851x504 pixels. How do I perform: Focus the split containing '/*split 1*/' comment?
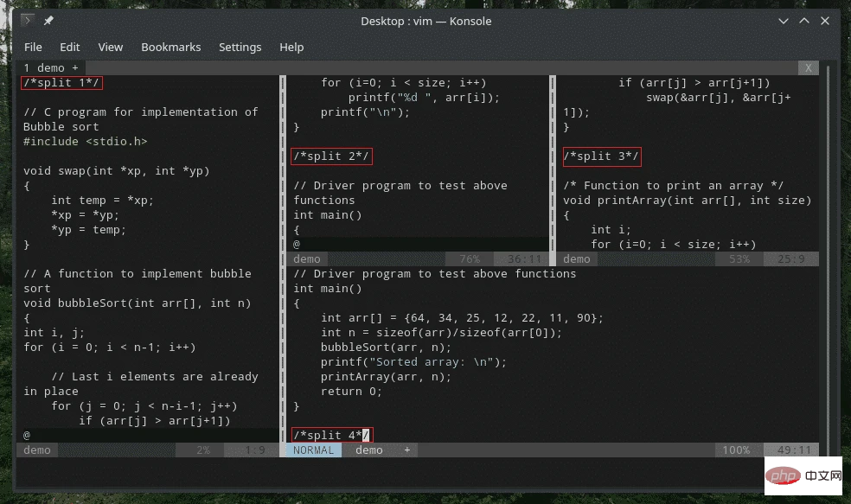point(61,83)
